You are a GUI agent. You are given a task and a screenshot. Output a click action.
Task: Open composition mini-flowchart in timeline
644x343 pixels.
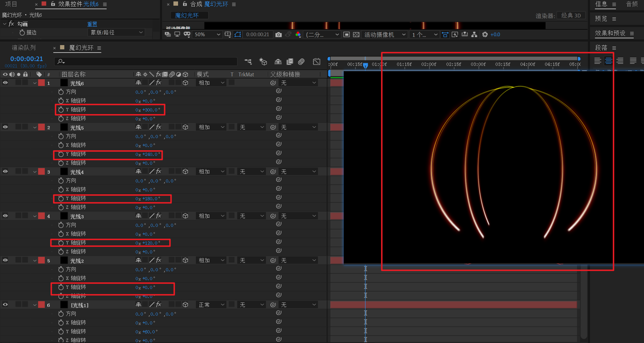(248, 62)
